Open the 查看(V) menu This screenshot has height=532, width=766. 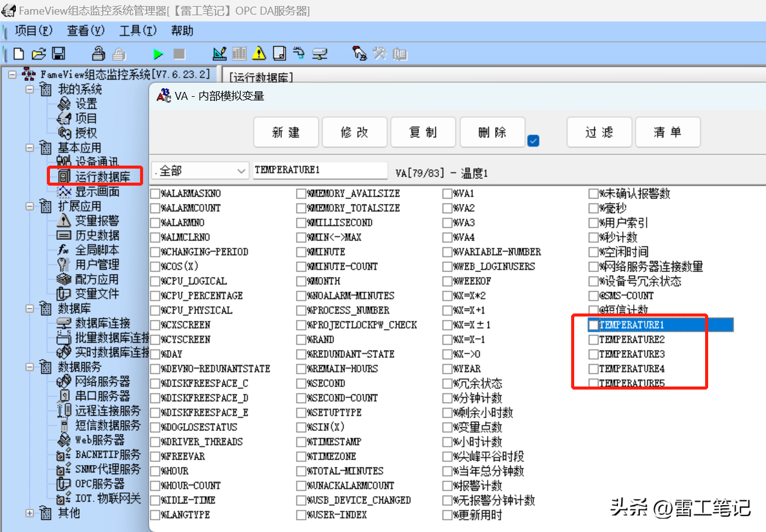click(x=86, y=30)
